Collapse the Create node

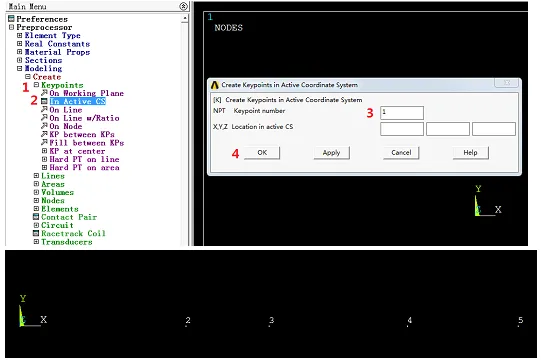(x=28, y=77)
